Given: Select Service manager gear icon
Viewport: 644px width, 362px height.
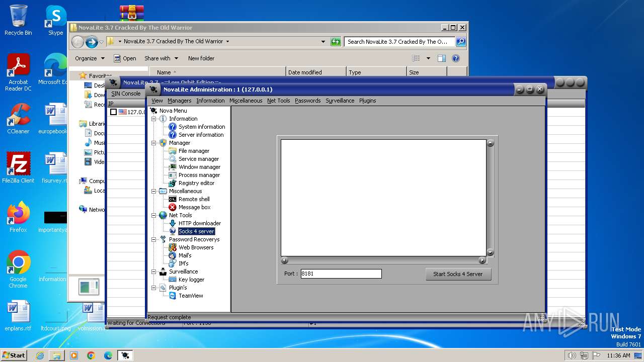Looking at the screenshot, I should (173, 159).
